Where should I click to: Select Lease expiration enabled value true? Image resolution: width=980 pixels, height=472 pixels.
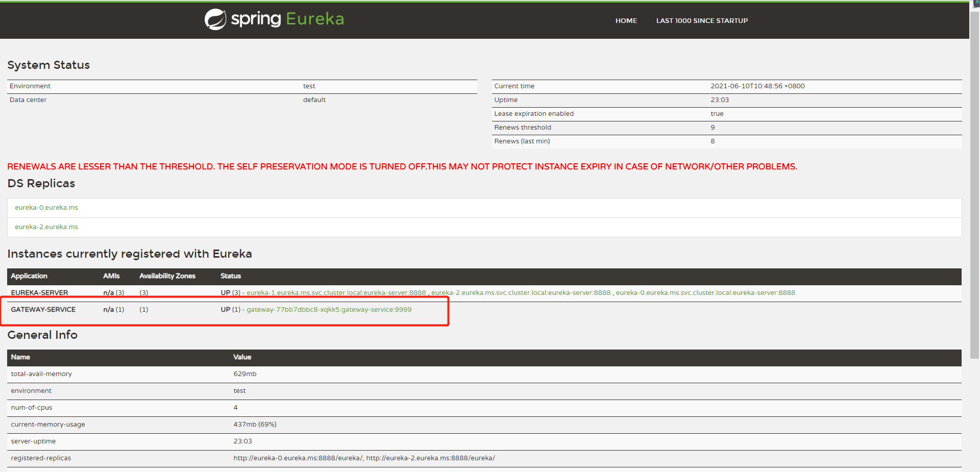click(717, 114)
